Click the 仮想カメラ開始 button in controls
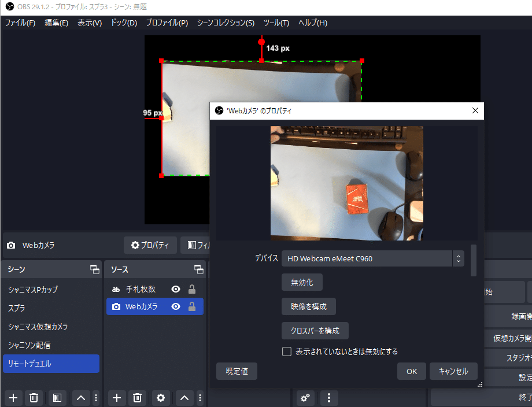 point(508,338)
